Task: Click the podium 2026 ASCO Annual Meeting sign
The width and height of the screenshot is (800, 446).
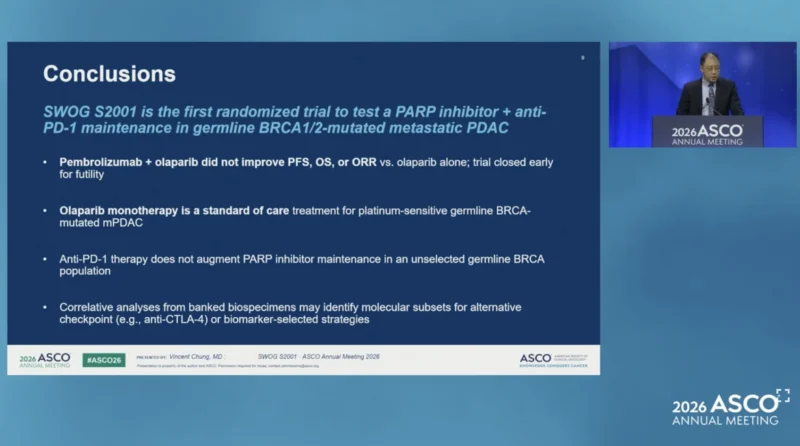Action: (707, 134)
